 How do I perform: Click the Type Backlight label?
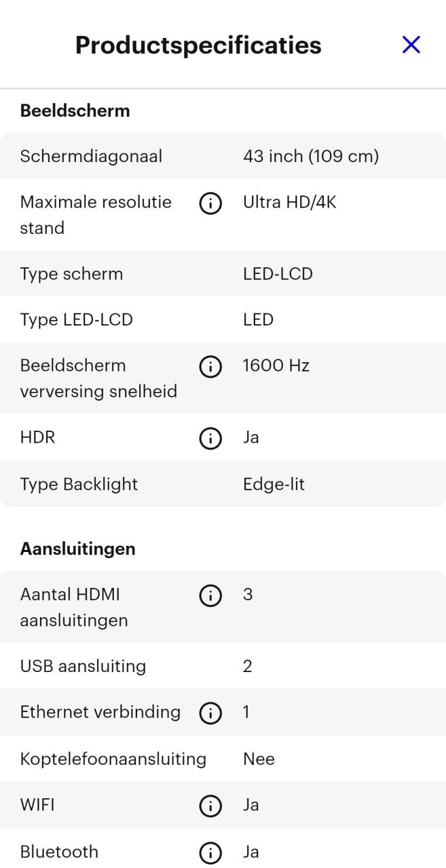pyautogui.click(x=79, y=484)
